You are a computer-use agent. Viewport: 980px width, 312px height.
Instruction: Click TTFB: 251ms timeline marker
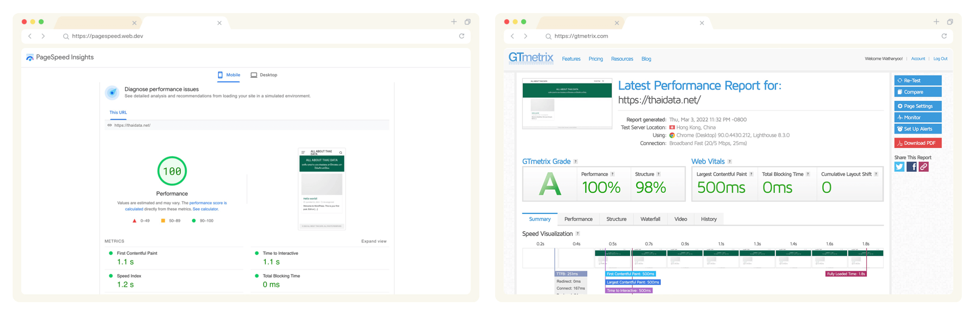pos(571,274)
